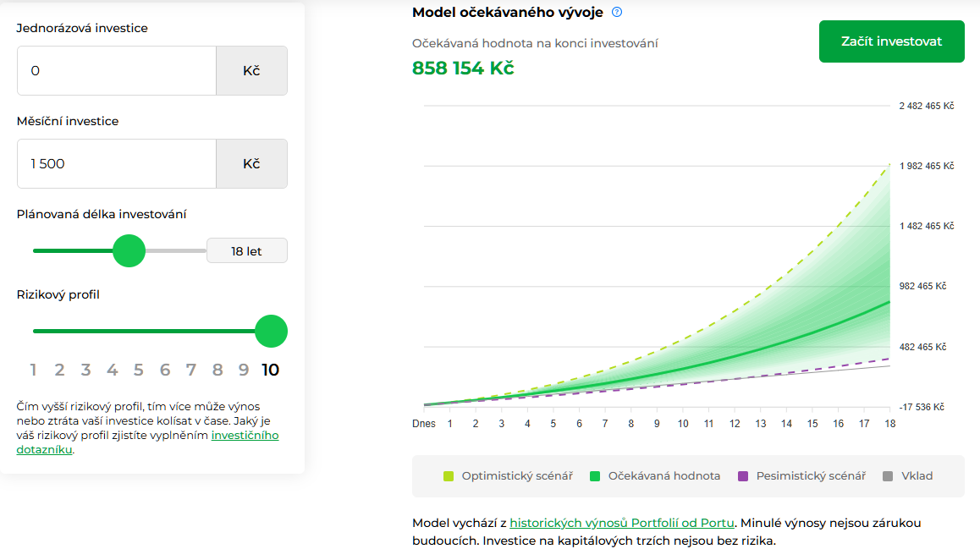Follow the historických výnosů Portfolií od Portu link
This screenshot has height=549, width=980.
621,523
